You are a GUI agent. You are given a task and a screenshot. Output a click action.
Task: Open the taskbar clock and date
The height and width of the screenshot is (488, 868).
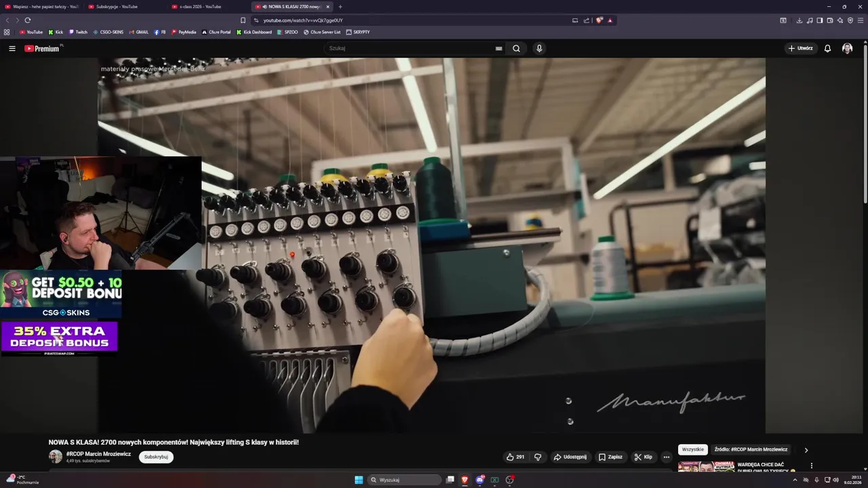click(852, 480)
